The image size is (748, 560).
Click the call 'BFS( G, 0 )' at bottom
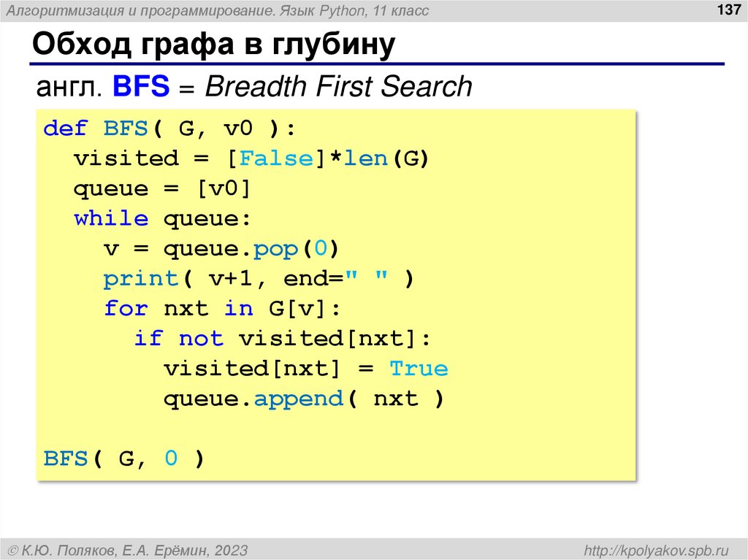[124, 459]
